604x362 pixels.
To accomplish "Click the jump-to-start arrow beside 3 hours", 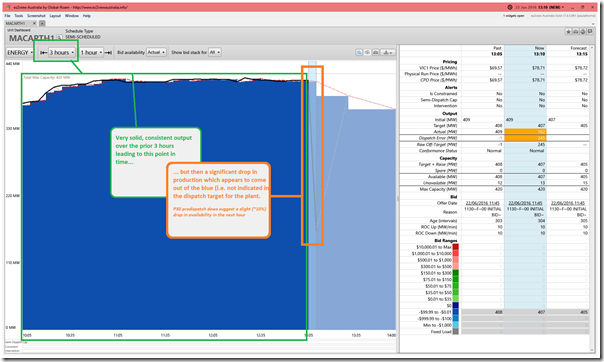I will [44, 52].
